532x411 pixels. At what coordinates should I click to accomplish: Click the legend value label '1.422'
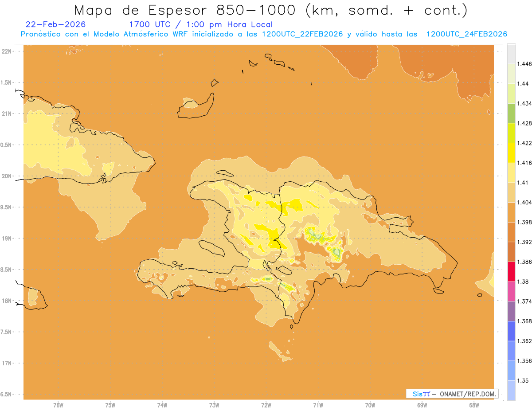click(x=524, y=143)
